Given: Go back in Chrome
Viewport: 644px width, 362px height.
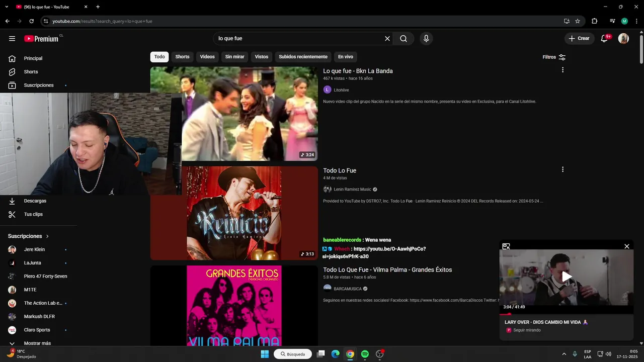Looking at the screenshot, I should click(x=7, y=21).
